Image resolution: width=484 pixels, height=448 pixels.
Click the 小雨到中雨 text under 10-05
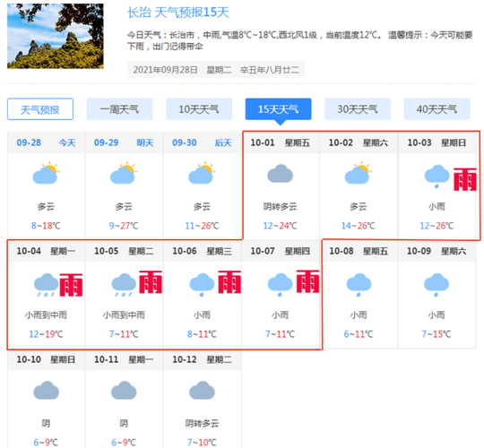point(124,315)
